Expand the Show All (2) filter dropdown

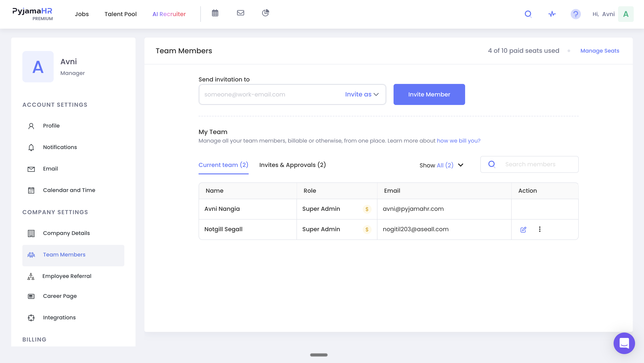tap(441, 165)
